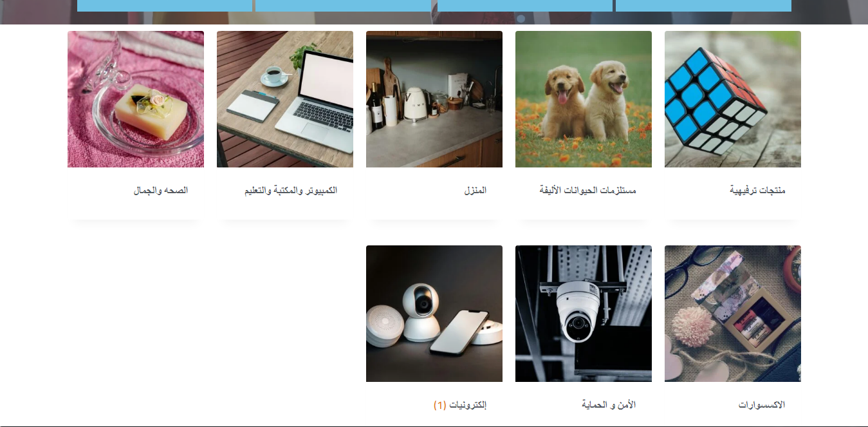Screen dimensions: 868x427
Task: Open the الاكسسوارات category link
Action: click(762, 405)
